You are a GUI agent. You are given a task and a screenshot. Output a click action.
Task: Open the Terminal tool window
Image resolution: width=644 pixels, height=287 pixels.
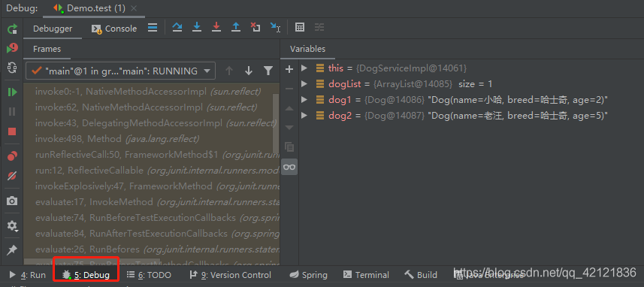(366, 275)
